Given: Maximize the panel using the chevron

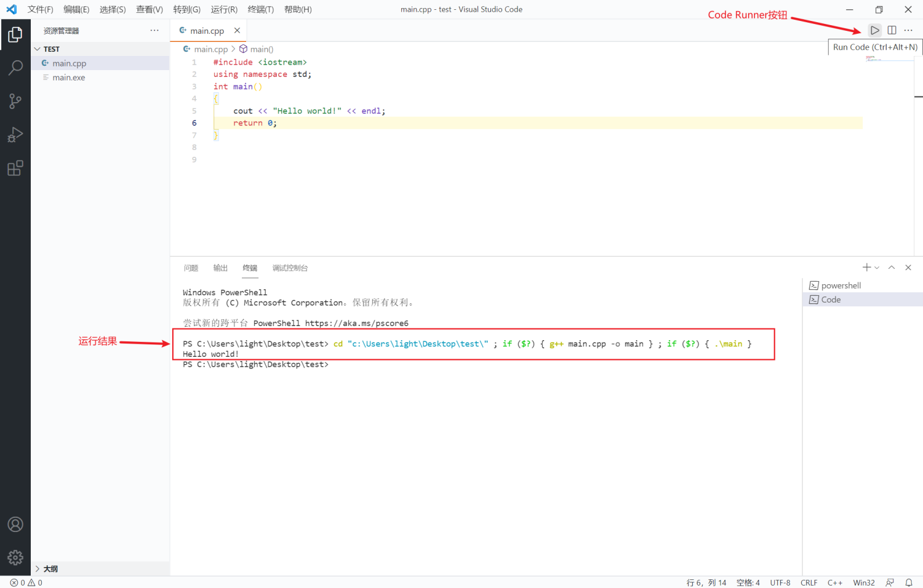Looking at the screenshot, I should 891,267.
